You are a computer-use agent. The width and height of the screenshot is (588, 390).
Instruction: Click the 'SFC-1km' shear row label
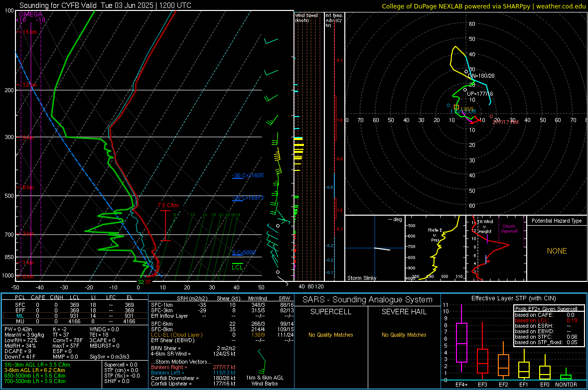(x=161, y=305)
